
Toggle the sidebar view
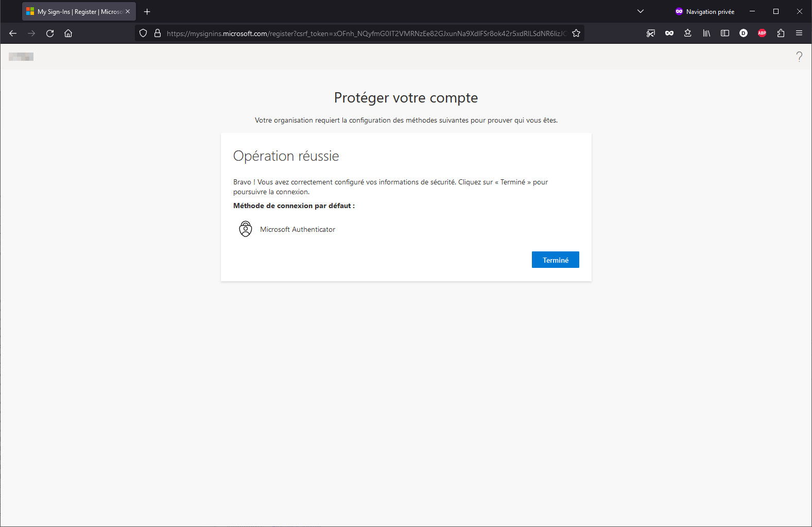pos(725,33)
